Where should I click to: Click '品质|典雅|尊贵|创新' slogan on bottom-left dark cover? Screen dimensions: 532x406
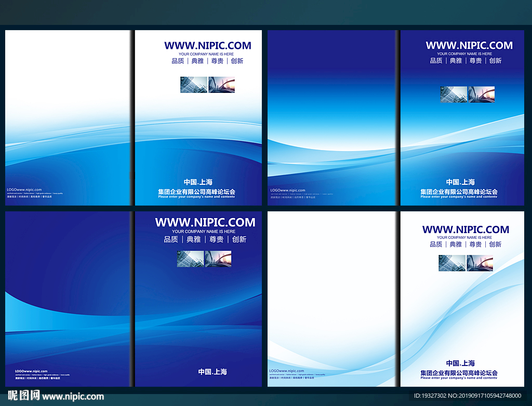coord(205,239)
